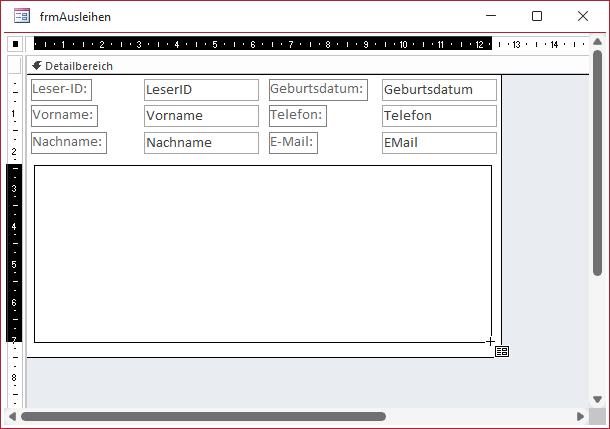Viewport: 610px width, 429px height.
Task: Click the small layout icon below the rectangle
Action: (502, 351)
